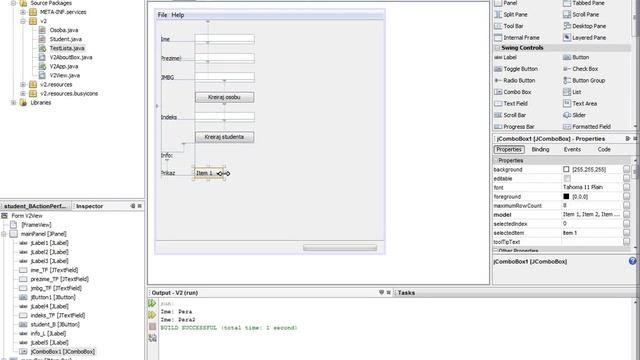Pick the Desktop Pane palette item

[x=584, y=26]
